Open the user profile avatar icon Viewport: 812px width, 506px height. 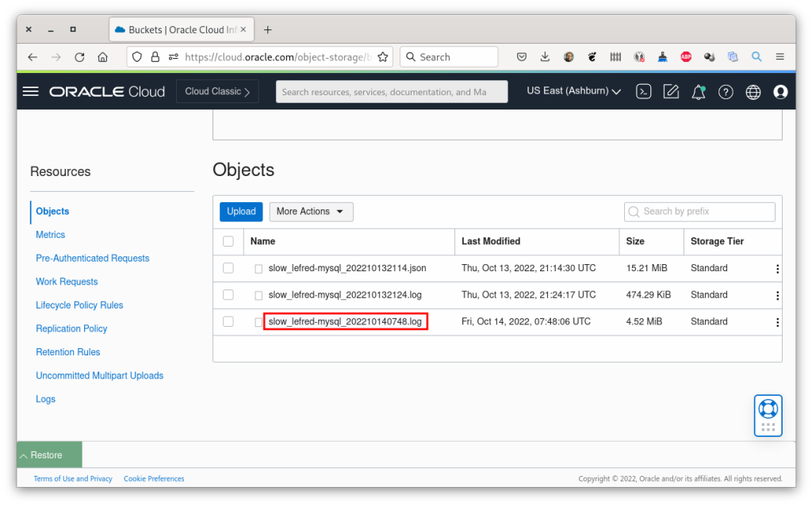pyautogui.click(x=780, y=92)
